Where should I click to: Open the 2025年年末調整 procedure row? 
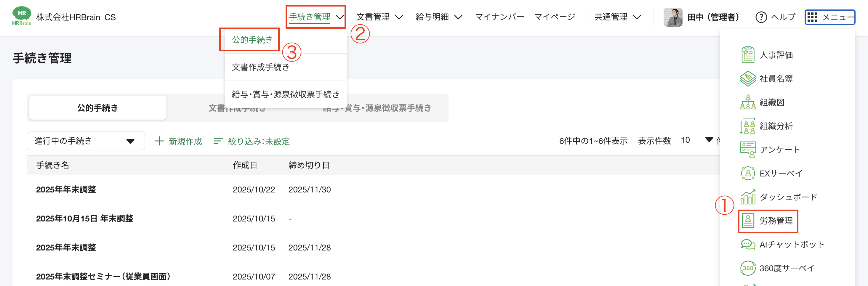pyautogui.click(x=66, y=189)
